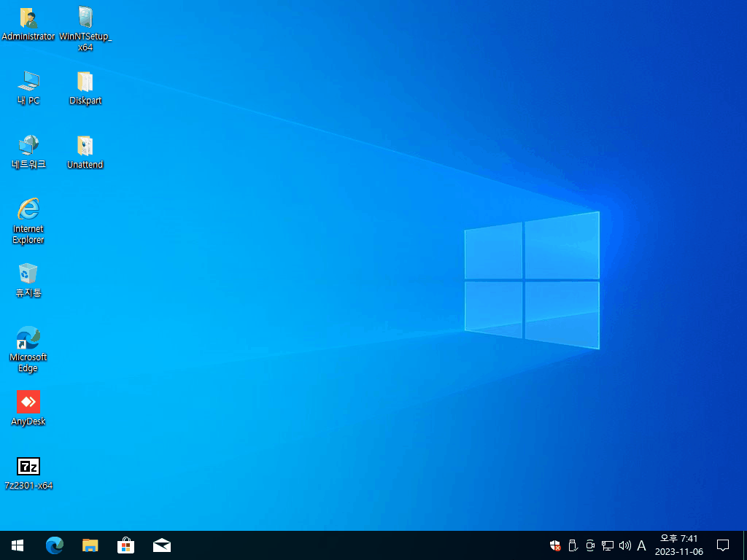
Task: Select the WinNTSetup_x64 desktop icon
Action: [x=85, y=28]
